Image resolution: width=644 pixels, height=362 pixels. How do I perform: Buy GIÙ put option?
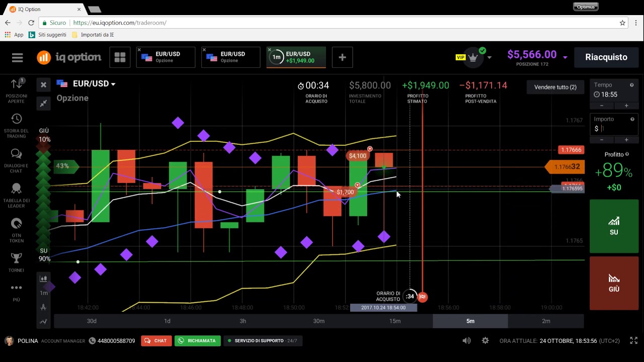[614, 283]
